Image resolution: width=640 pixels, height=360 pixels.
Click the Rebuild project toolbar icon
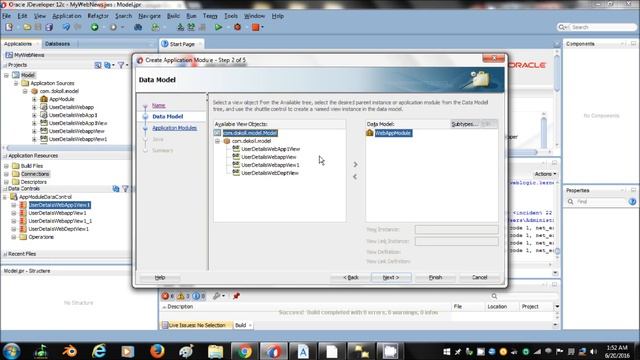coord(191,27)
